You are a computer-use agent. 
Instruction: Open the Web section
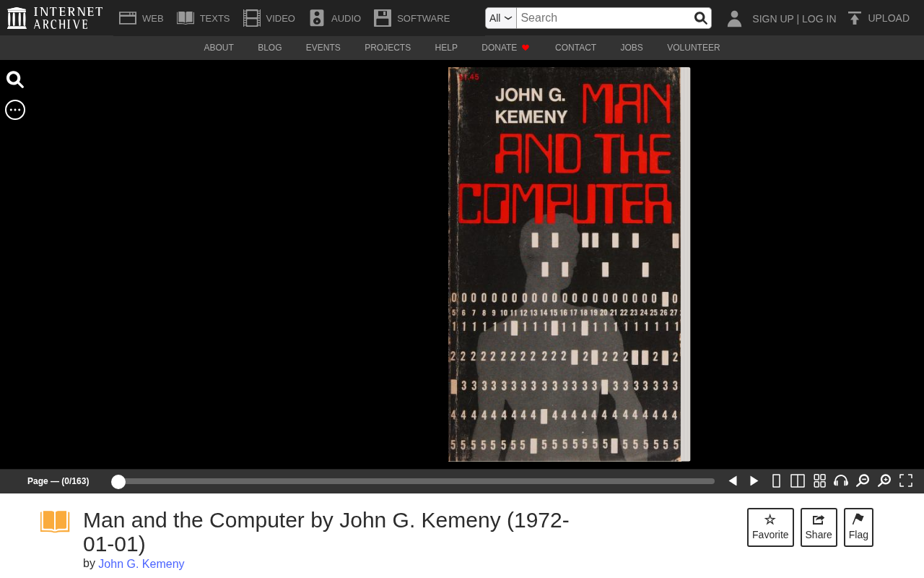[141, 18]
